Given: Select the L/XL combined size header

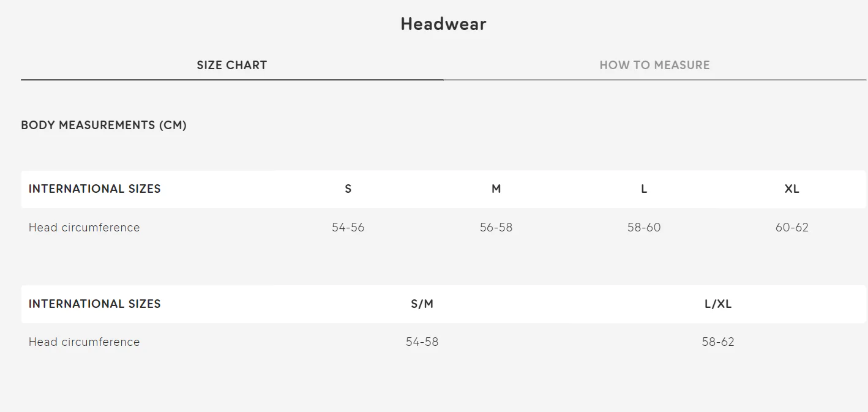Looking at the screenshot, I should pos(718,304).
